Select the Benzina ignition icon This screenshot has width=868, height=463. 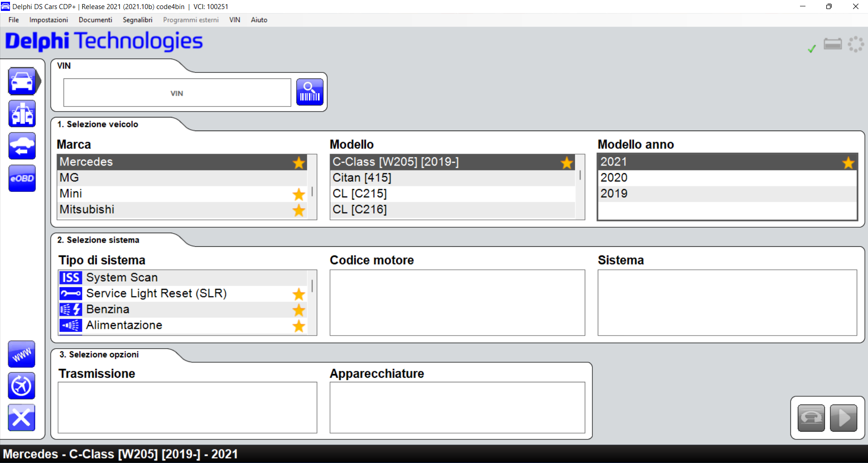click(x=71, y=309)
